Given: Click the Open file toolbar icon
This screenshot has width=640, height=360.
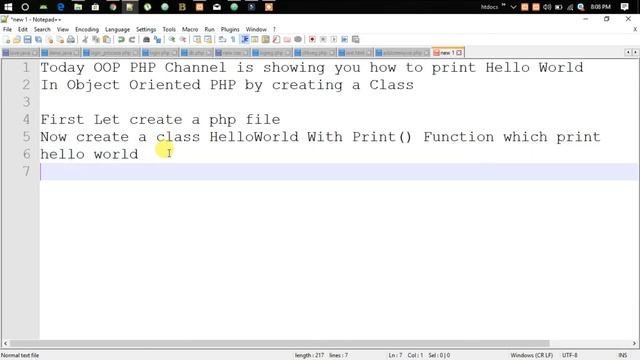Looking at the screenshot, I should coord(17,40).
